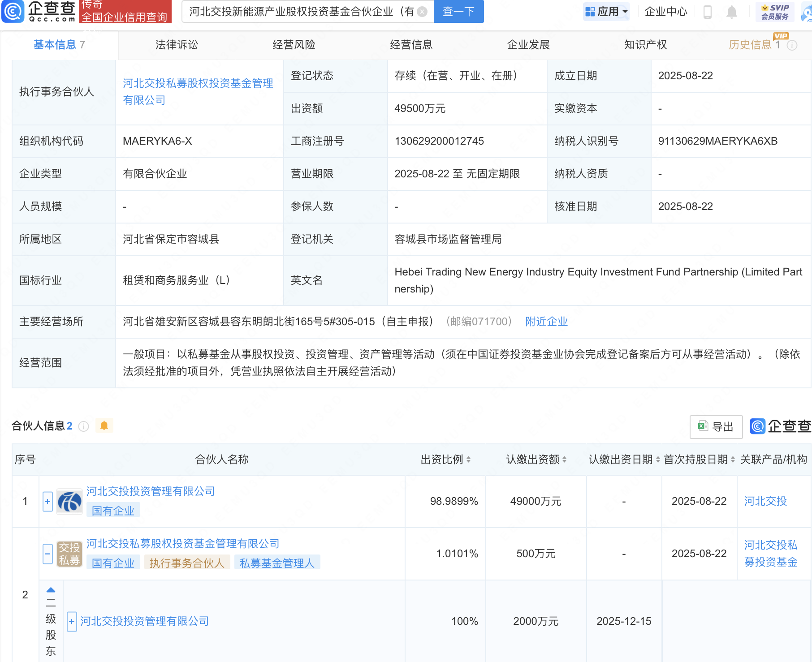Open related product 河北交投 link

(x=765, y=501)
